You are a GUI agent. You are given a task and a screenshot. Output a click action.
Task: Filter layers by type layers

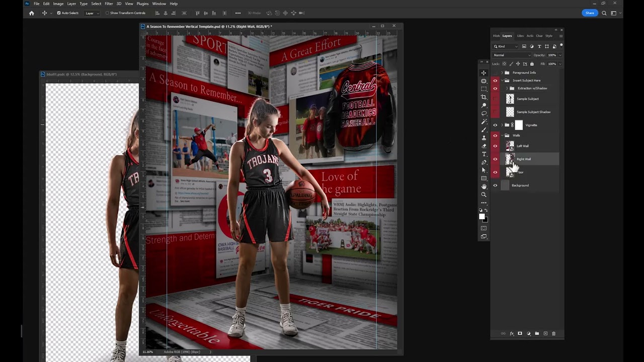click(x=539, y=46)
